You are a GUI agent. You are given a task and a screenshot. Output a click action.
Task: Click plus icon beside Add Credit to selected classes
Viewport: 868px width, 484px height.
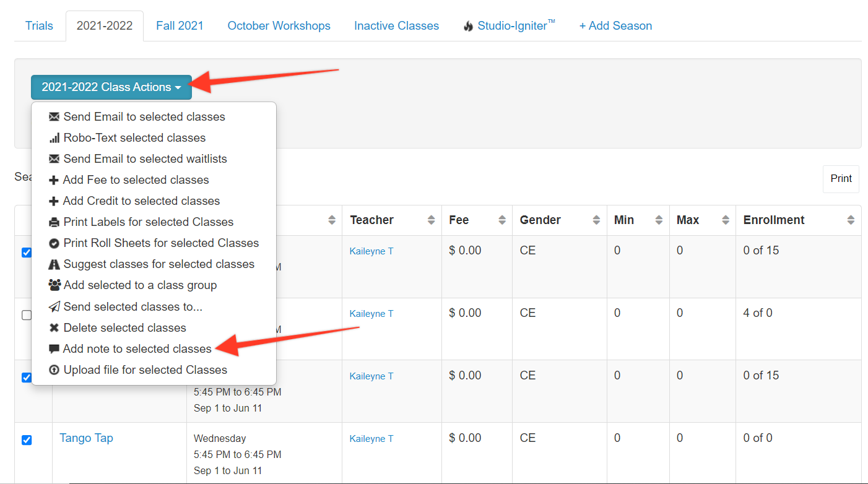pyautogui.click(x=53, y=201)
